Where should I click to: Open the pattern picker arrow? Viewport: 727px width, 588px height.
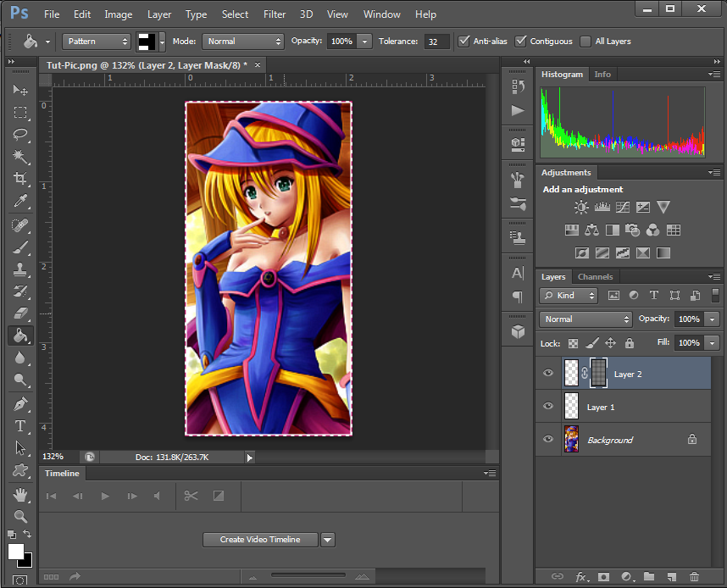pyautogui.click(x=162, y=42)
